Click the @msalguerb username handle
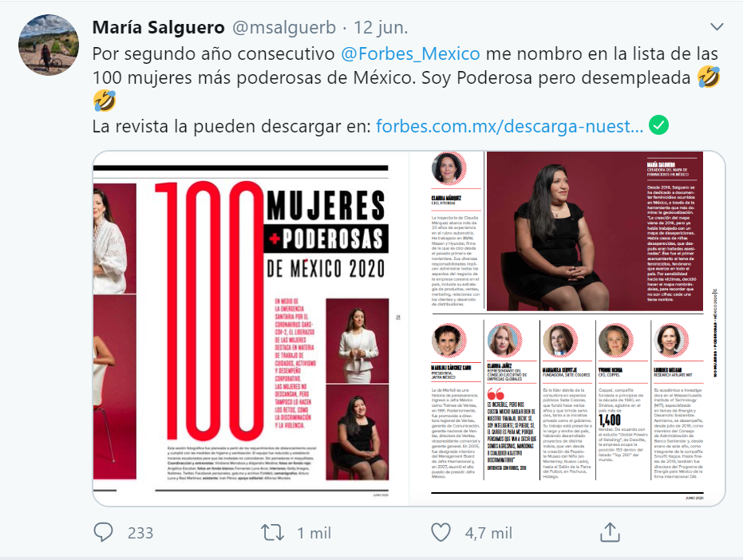 coord(284,27)
